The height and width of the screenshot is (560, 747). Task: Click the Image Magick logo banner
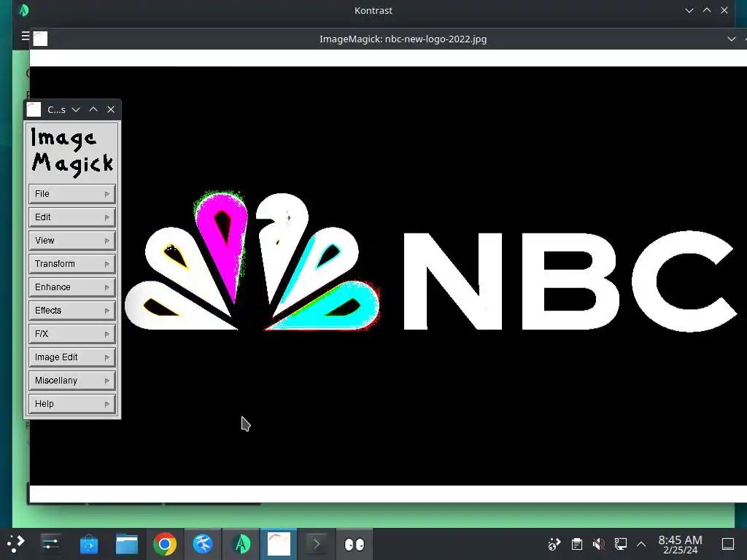(72, 152)
